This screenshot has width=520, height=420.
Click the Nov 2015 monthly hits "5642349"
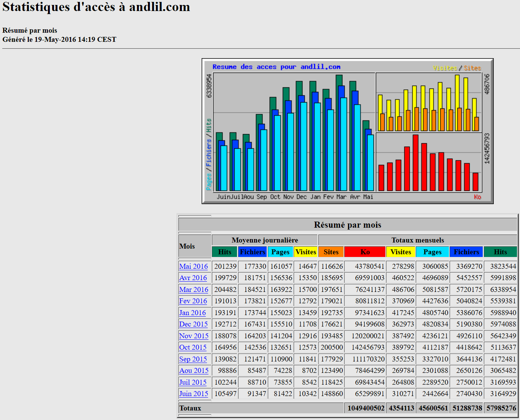pyautogui.click(x=503, y=336)
